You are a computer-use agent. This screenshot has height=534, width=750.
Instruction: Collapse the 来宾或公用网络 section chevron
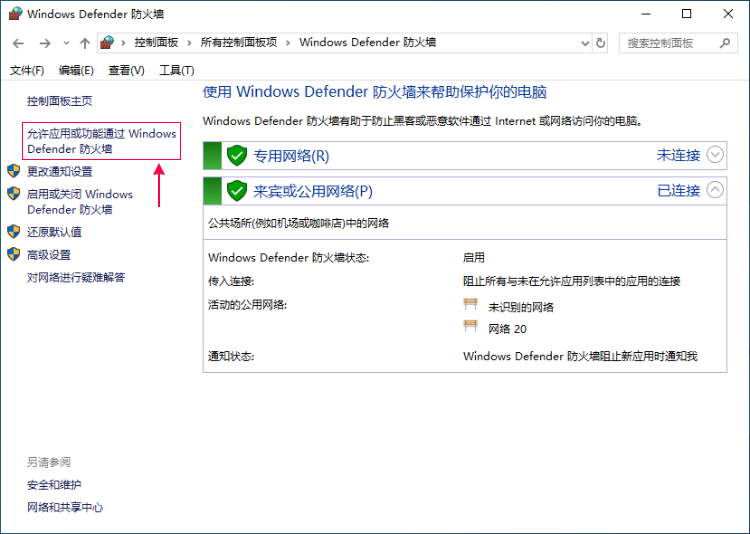click(x=715, y=190)
